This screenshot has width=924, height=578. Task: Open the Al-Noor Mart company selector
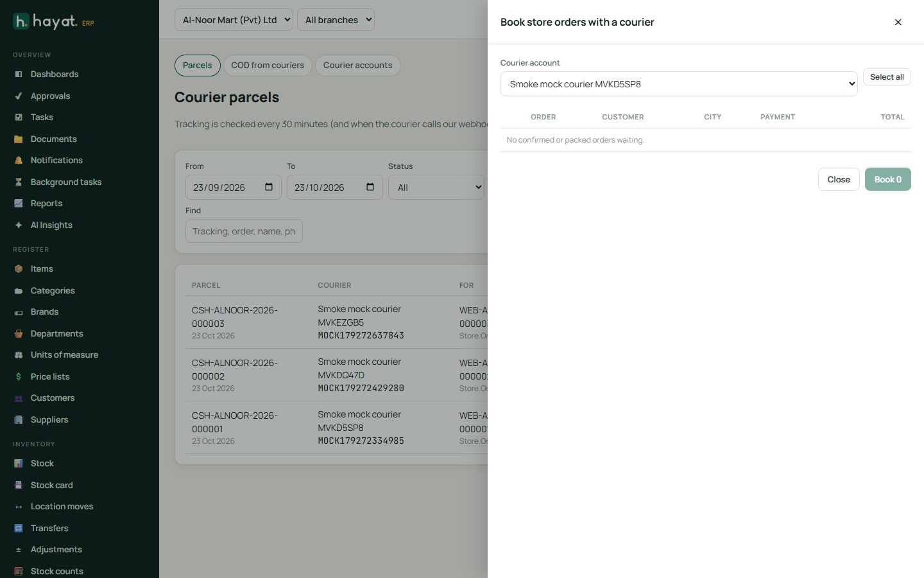pos(234,20)
